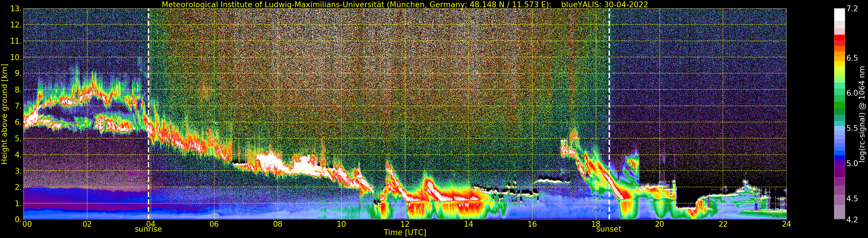The image size is (868, 238).
Task: Click the 'Time [UTC]' axis label
Action: (x=405, y=233)
